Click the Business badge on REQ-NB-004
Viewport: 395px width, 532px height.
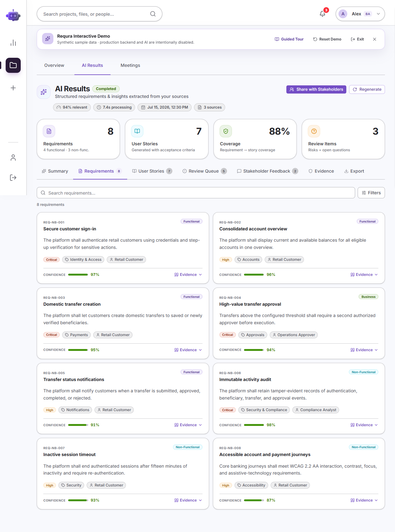coord(368,297)
